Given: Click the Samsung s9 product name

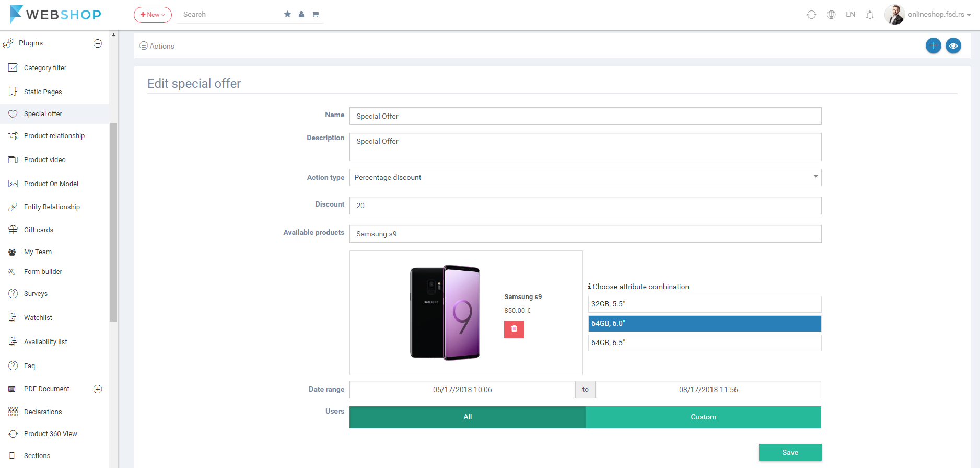Looking at the screenshot, I should coord(523,296).
